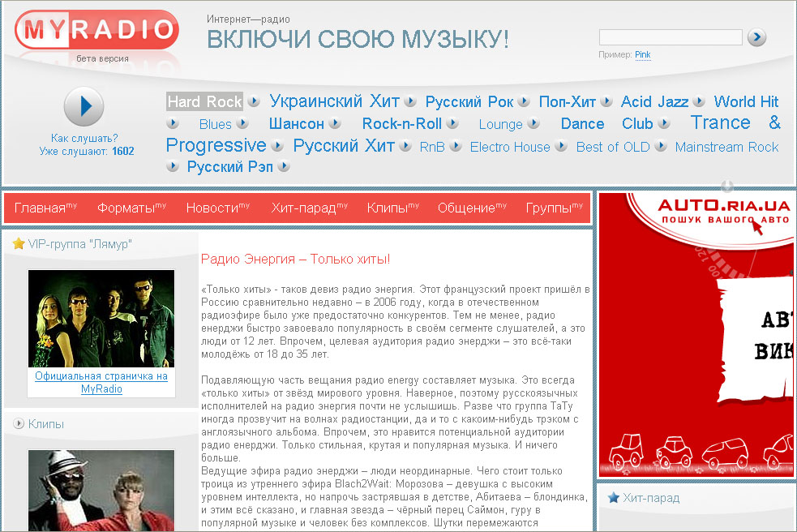Expand the Hard Rock genre arrow
797x532 pixels.
click(x=253, y=102)
